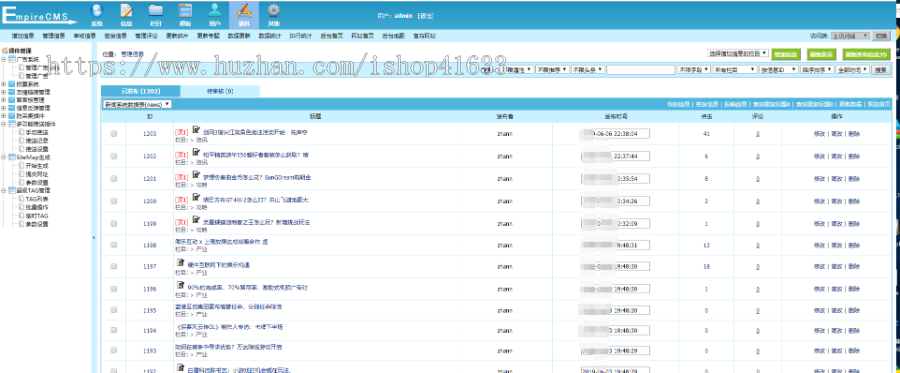Open the sort-by-ID dropdown in the search bar
The width and height of the screenshot is (900, 373).
(778, 69)
